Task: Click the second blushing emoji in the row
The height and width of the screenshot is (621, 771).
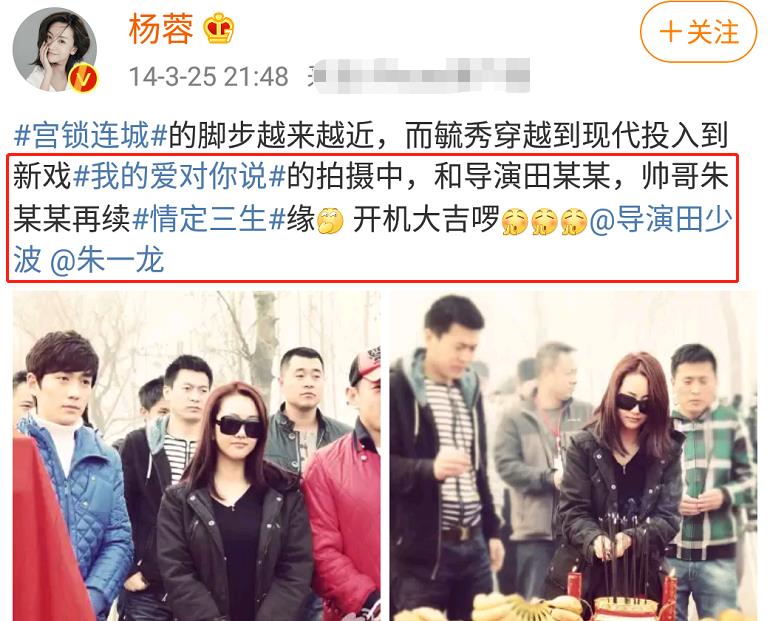Action: pos(544,220)
